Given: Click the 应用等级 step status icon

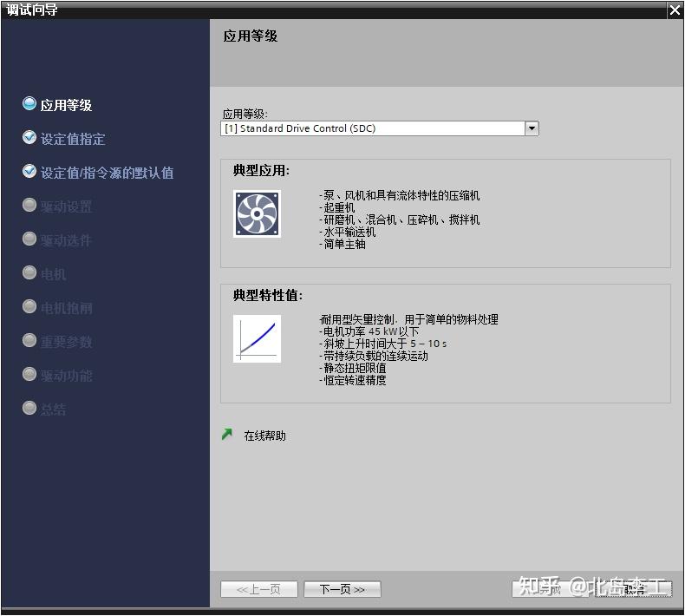Looking at the screenshot, I should point(29,104).
